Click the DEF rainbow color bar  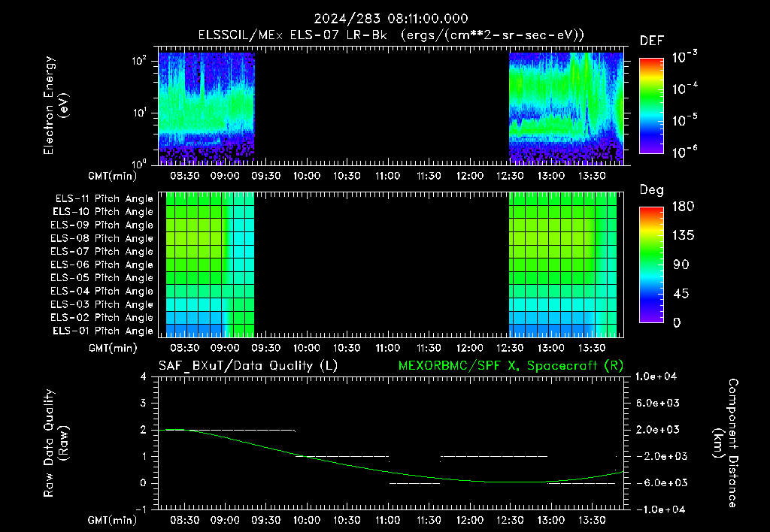(x=651, y=106)
